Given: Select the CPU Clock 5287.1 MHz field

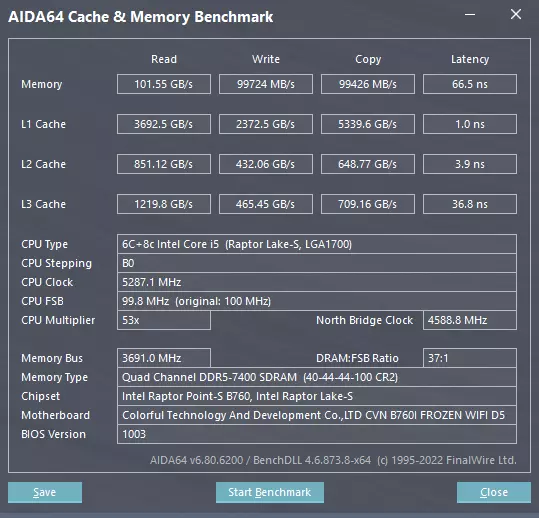Looking at the screenshot, I should (x=317, y=282).
